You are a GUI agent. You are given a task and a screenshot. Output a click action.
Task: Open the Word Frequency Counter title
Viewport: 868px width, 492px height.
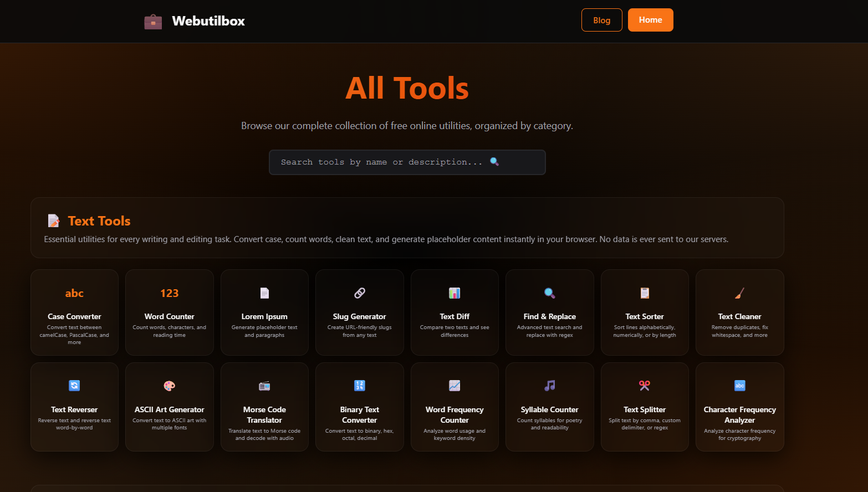[x=455, y=414]
